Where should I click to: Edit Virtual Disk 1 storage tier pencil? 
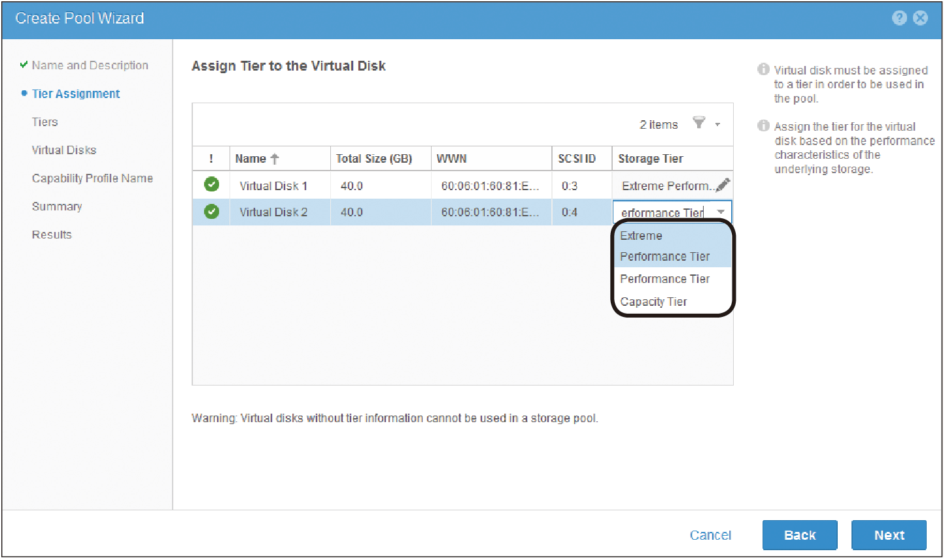pos(723,186)
